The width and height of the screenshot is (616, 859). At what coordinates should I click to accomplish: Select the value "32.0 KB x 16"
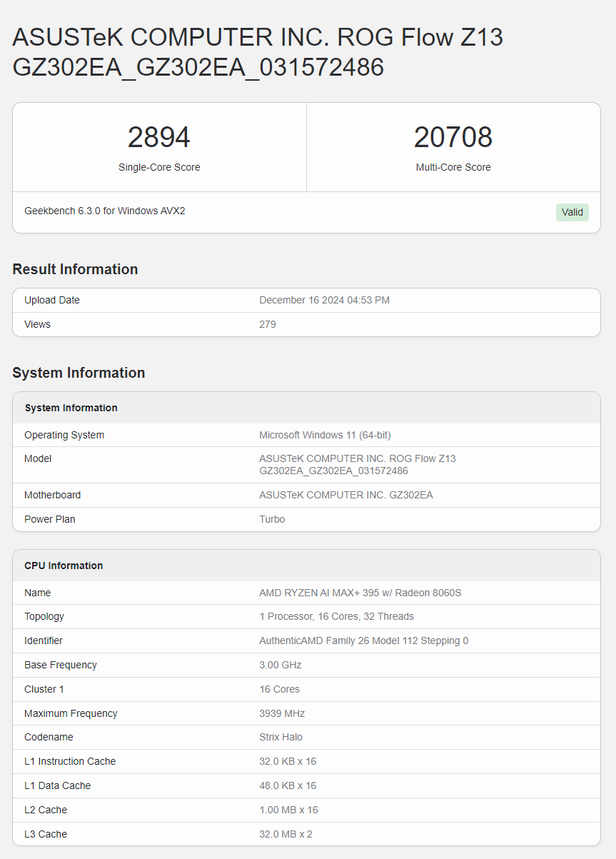pyautogui.click(x=288, y=761)
